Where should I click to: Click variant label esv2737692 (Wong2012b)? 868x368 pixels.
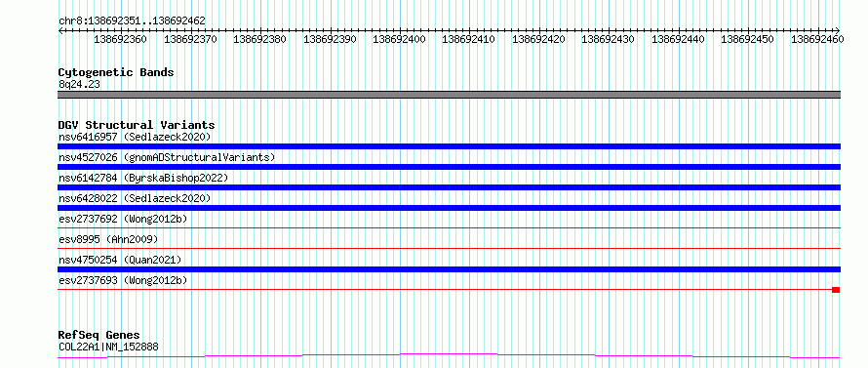point(123,219)
